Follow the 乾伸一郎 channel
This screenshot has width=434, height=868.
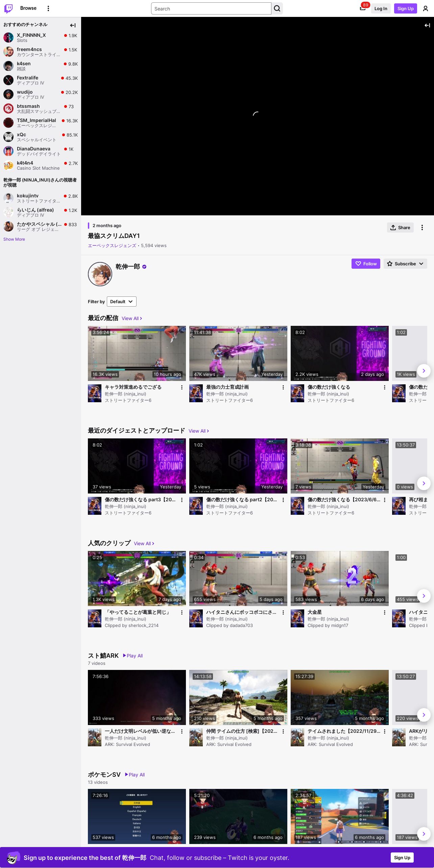366,264
